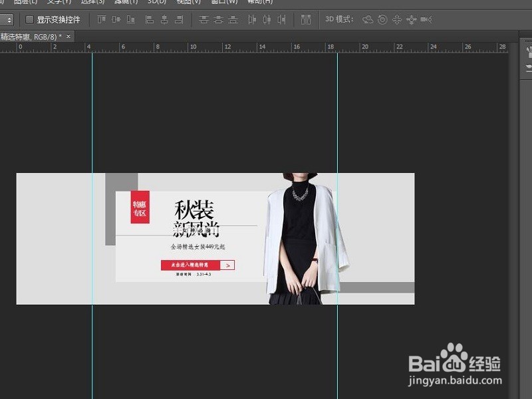Image resolution: width=532 pixels, height=399 pixels.
Task: Select the 3D rotate object mode icon
Action: pos(368,19)
